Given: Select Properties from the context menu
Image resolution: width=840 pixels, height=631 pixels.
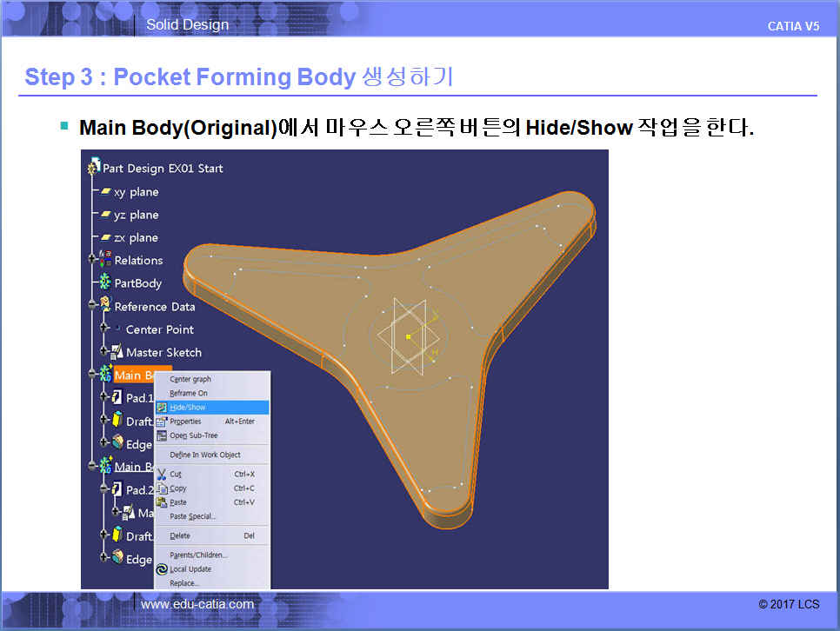Looking at the screenshot, I should pos(185,422).
